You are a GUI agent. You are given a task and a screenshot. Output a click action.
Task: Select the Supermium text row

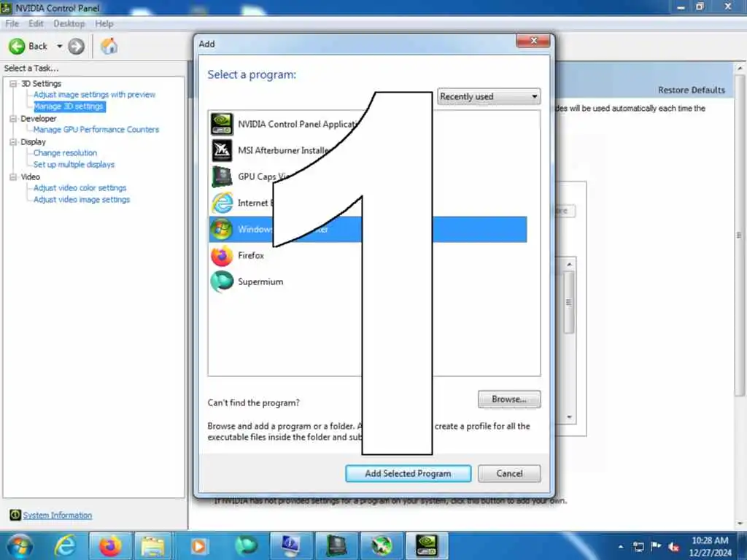pos(260,282)
